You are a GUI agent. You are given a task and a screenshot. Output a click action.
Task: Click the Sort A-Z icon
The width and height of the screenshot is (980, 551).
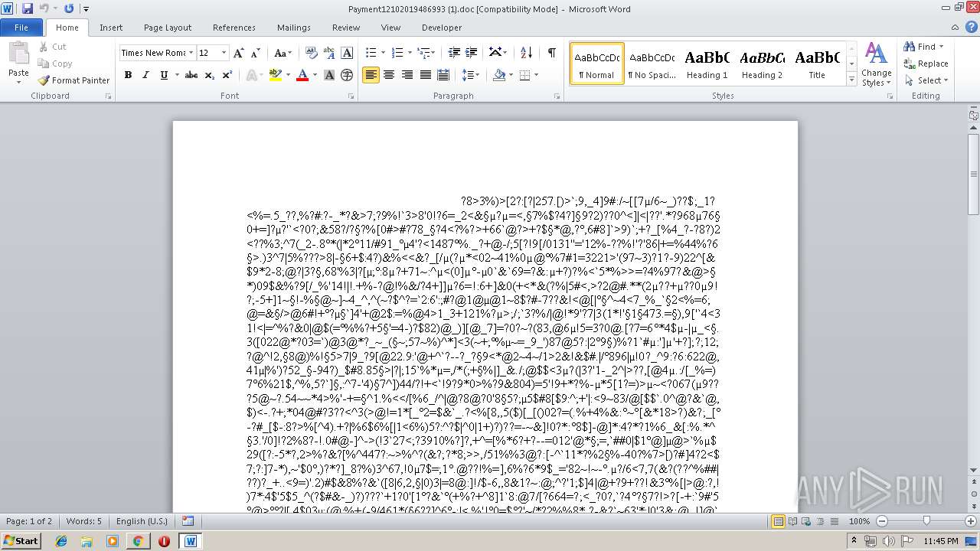pos(526,53)
